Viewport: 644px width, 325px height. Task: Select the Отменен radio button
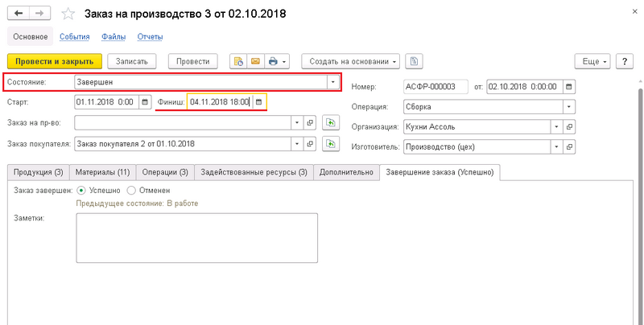131,191
